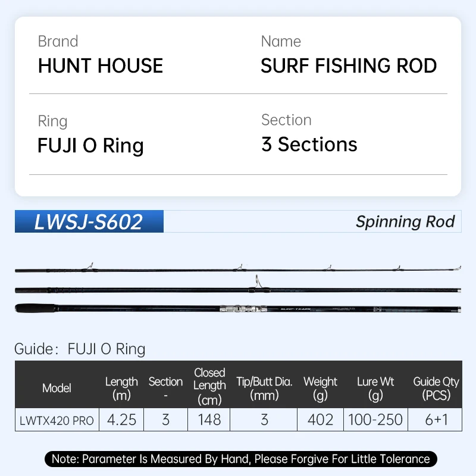Click the Length (m) column header
The width and height of the screenshot is (476, 476).
click(x=121, y=388)
